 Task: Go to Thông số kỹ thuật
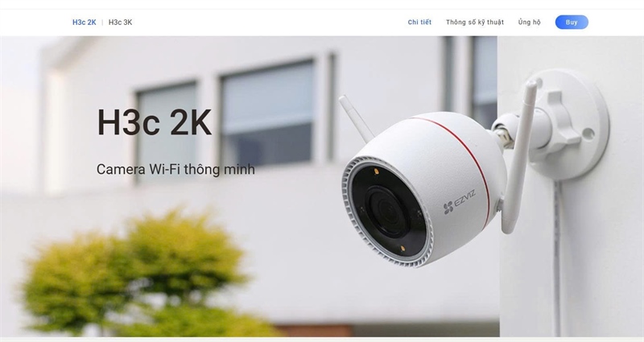point(475,23)
